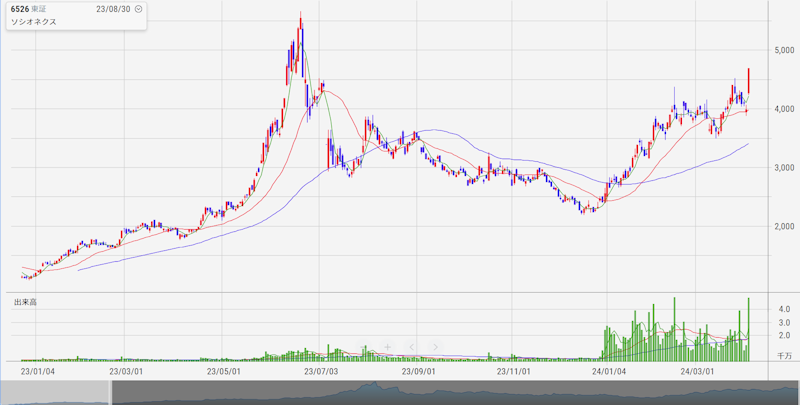The width and height of the screenshot is (800, 405).
Task: Click the 5,000 price axis label
Action: click(x=785, y=50)
